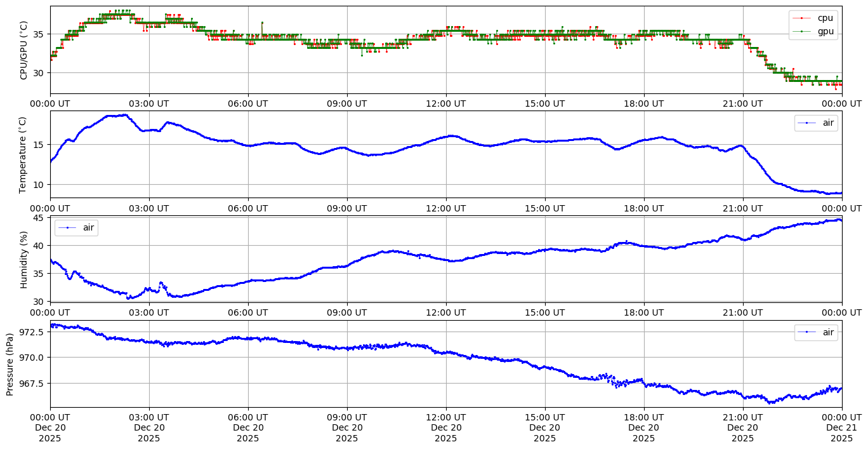The height and width of the screenshot is (449, 868).
Task: Click the Humidity (%) y-axis label
Action: click(24, 259)
